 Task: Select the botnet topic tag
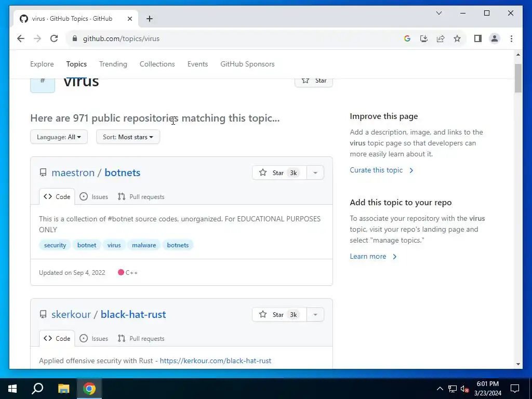point(87,245)
